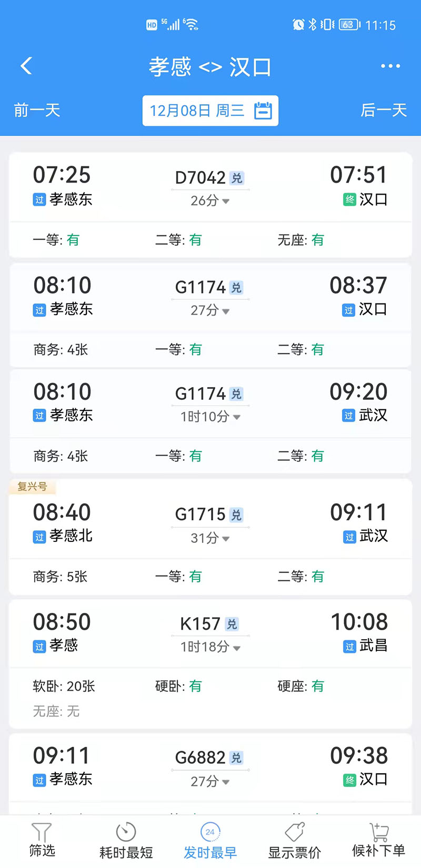Select the 12月08日 周三 date field
The height and width of the screenshot is (868, 421).
click(x=197, y=110)
